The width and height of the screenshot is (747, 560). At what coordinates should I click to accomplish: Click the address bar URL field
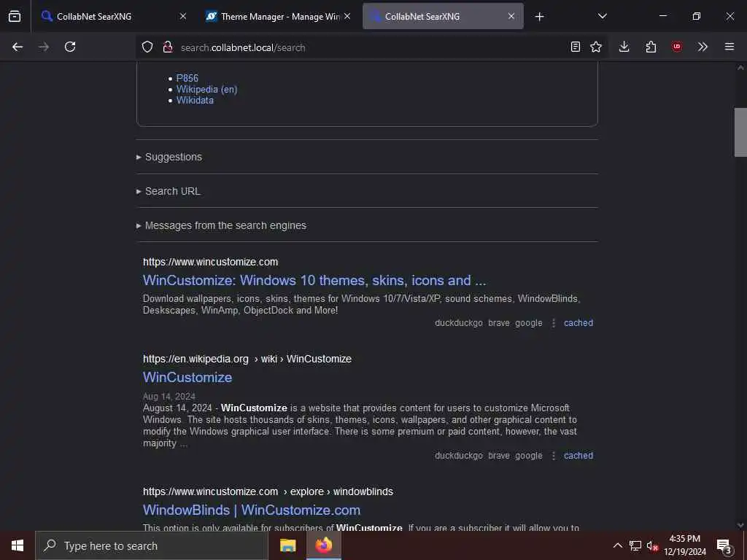[371, 47]
